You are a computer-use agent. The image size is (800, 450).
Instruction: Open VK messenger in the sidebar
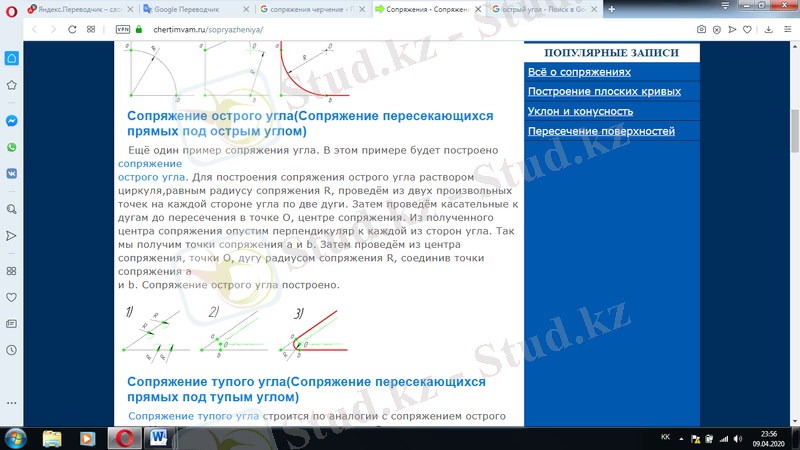[12, 173]
